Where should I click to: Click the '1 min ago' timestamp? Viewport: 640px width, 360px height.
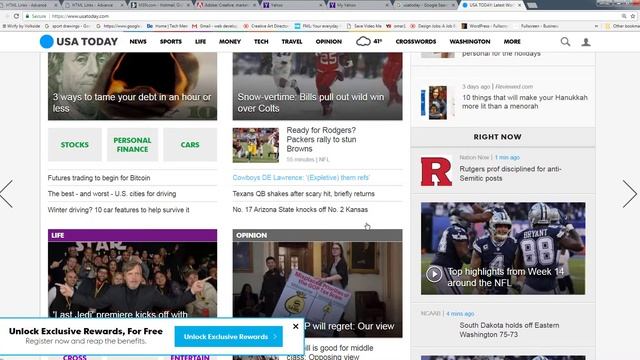pyautogui.click(x=507, y=157)
